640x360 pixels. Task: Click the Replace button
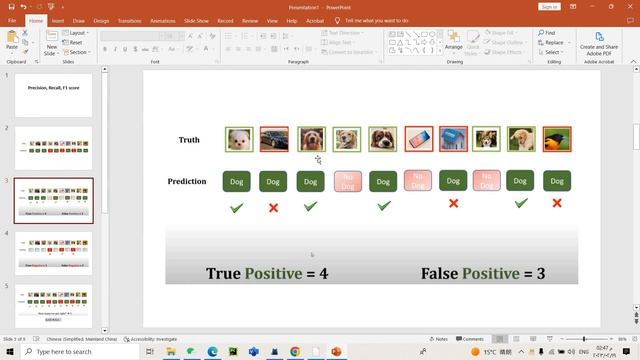coord(551,42)
